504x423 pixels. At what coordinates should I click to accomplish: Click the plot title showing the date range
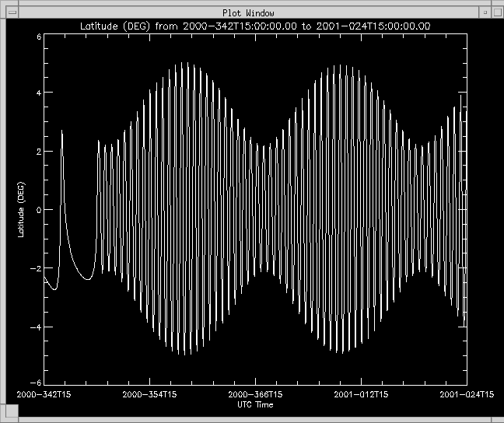click(256, 26)
